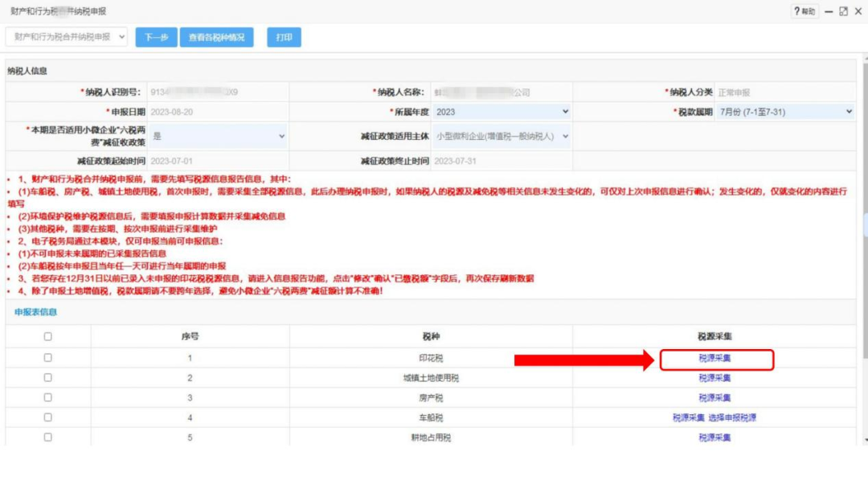This screenshot has width=868, height=489.
Task: Open 税源采集 link for 印花税
Action: click(714, 358)
